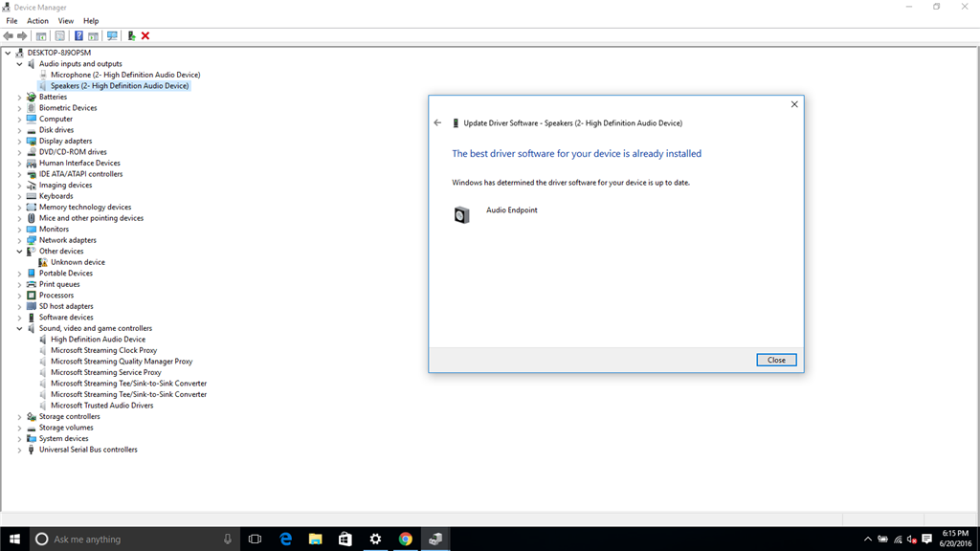Select Microsoft Trusted Audio Drivers
Screen dimensions: 980x551
tap(101, 406)
